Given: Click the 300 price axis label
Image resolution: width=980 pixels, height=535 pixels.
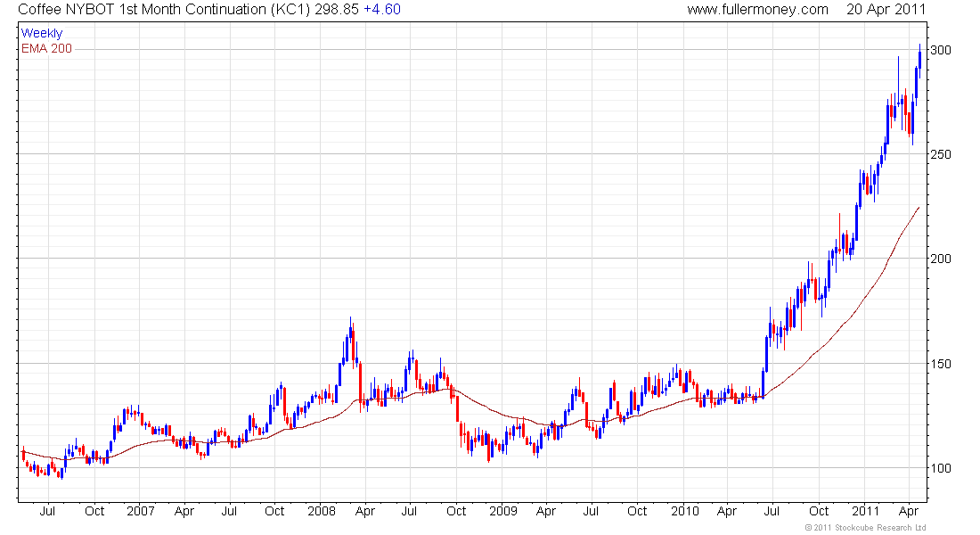Looking at the screenshot, I should point(941,50).
